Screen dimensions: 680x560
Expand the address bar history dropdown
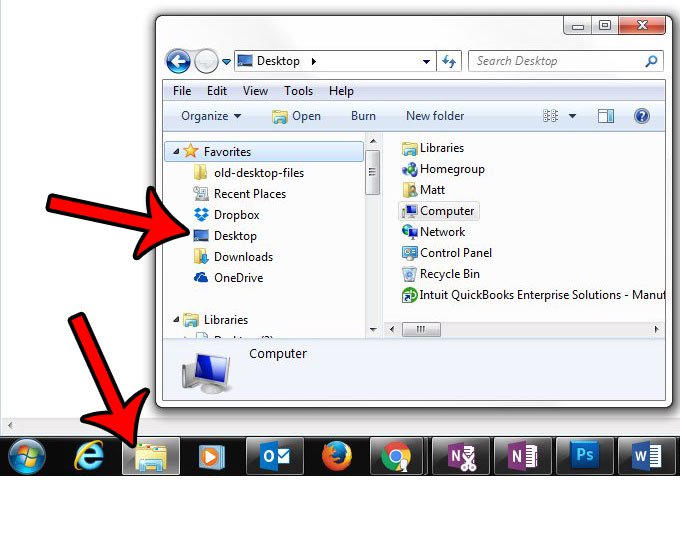[x=426, y=62]
